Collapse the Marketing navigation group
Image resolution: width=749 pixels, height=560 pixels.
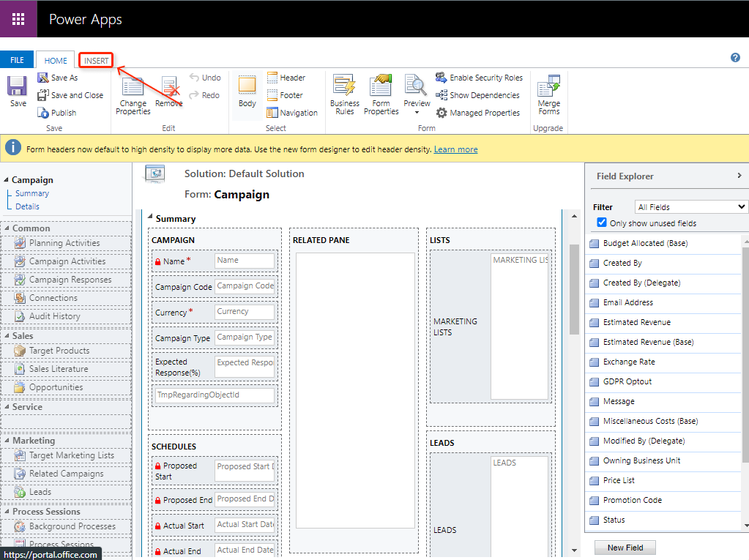[x=7, y=440]
